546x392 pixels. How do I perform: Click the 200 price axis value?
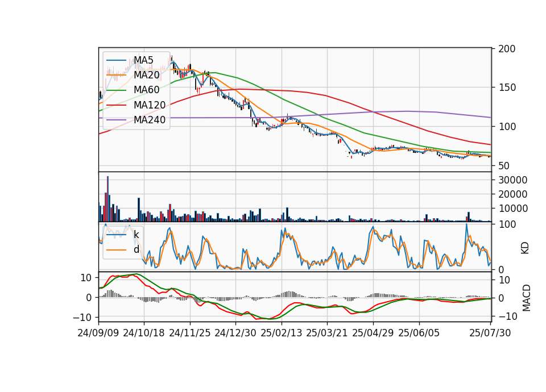507,49
